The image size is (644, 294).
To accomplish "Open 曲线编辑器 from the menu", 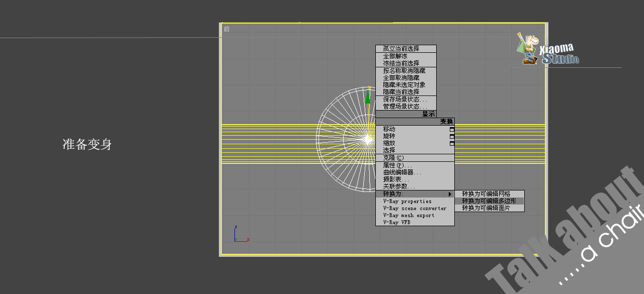I will (x=403, y=172).
